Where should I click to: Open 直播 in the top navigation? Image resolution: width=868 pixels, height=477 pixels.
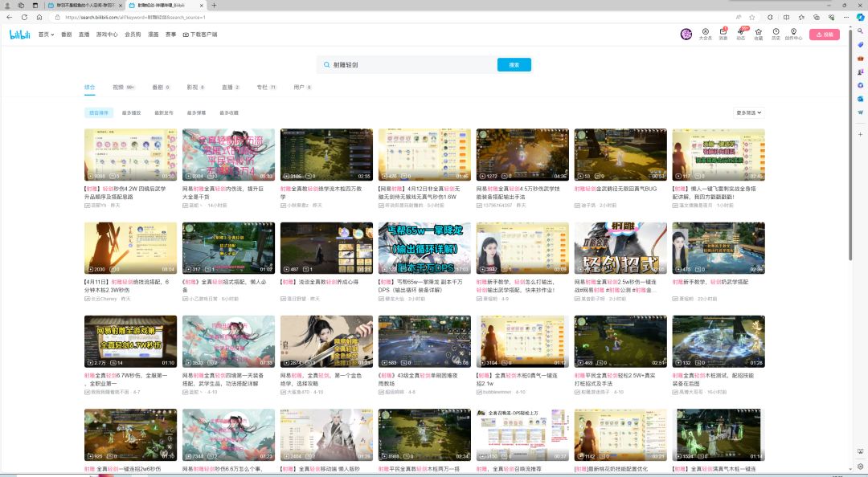[84, 35]
